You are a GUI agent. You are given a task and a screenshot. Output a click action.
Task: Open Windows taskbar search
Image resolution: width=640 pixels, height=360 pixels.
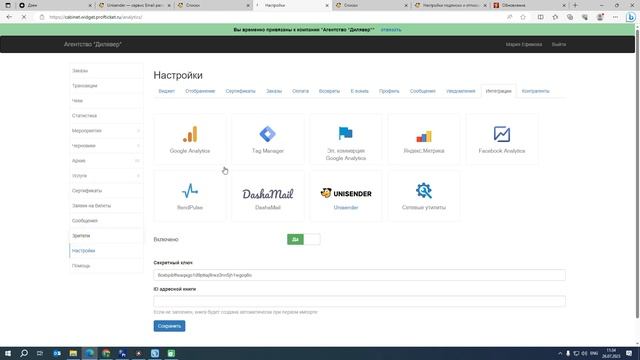pos(24,353)
